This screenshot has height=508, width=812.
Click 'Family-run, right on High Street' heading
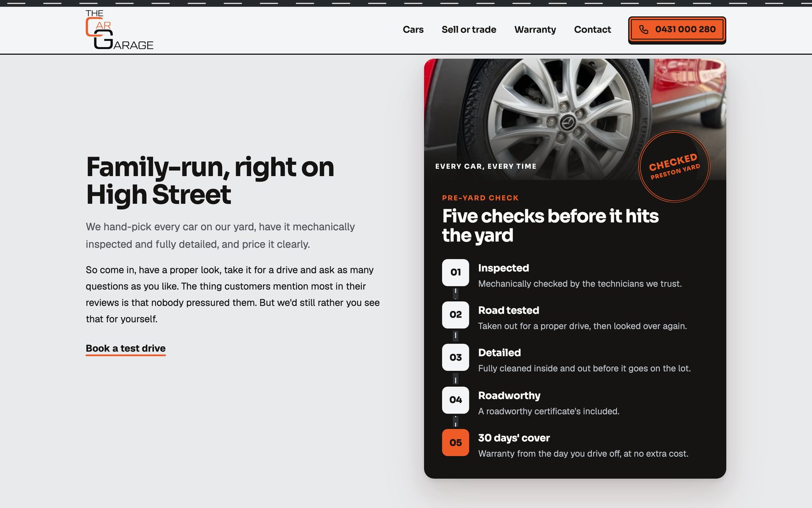point(210,181)
